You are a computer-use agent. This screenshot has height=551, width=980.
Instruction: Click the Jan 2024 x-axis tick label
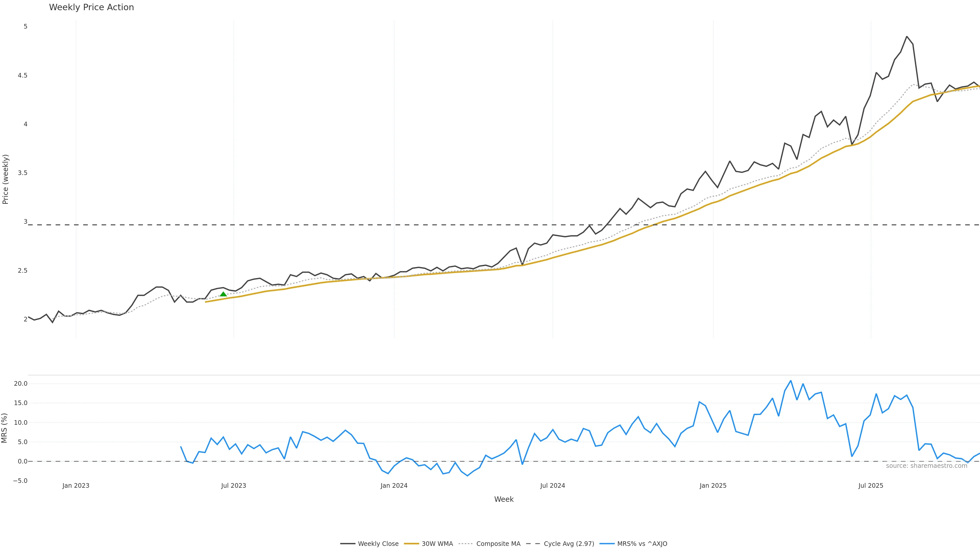pos(394,486)
